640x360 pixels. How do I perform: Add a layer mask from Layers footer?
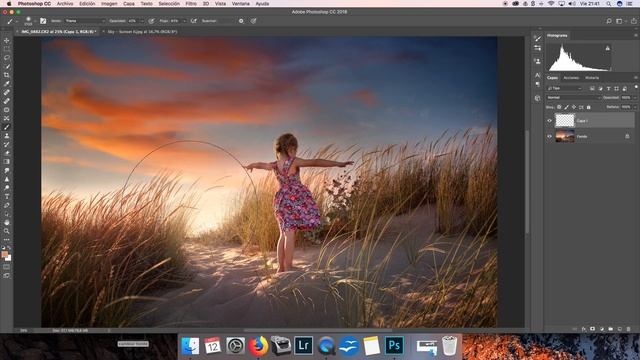(592, 329)
